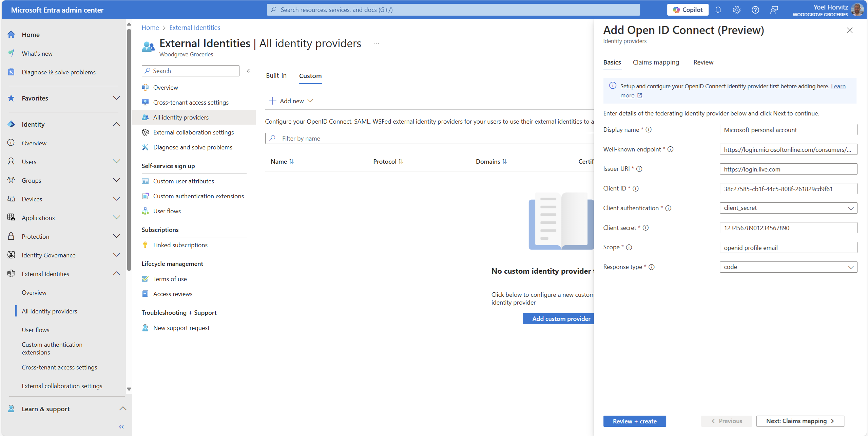Click info icon next to Scope
Screen dimensions: 868x436
tap(629, 247)
